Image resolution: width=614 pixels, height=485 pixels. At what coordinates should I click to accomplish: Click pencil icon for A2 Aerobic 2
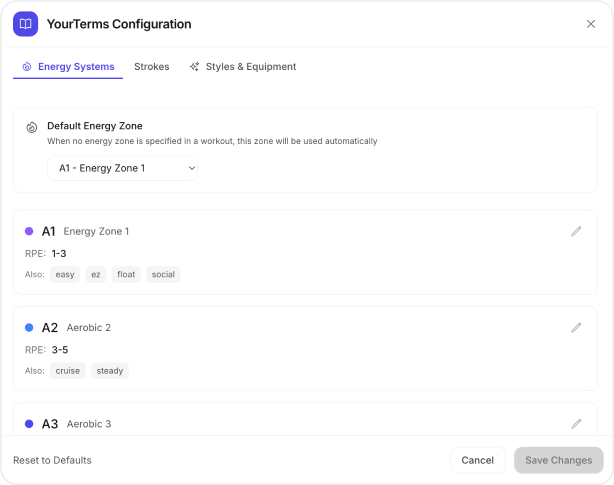point(576,327)
